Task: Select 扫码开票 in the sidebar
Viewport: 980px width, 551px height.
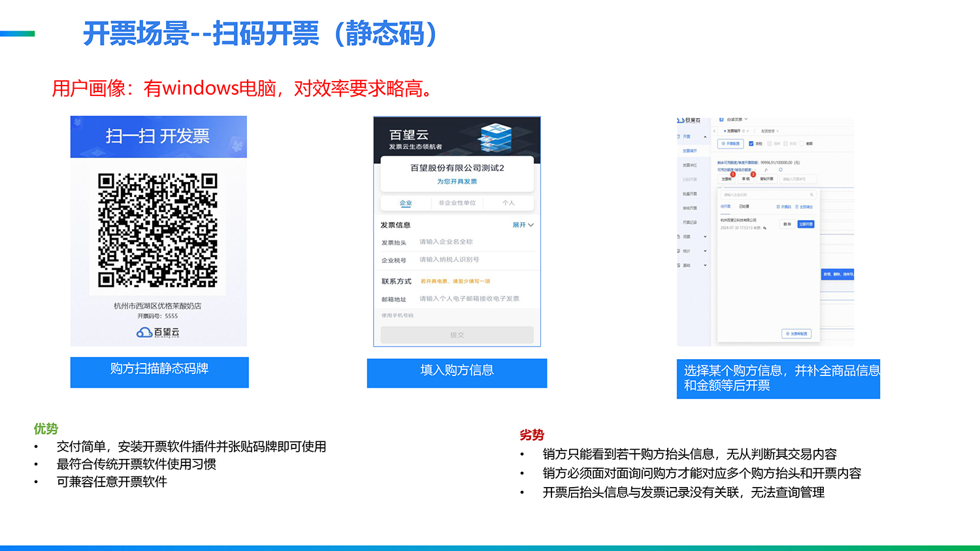Action: [690, 180]
